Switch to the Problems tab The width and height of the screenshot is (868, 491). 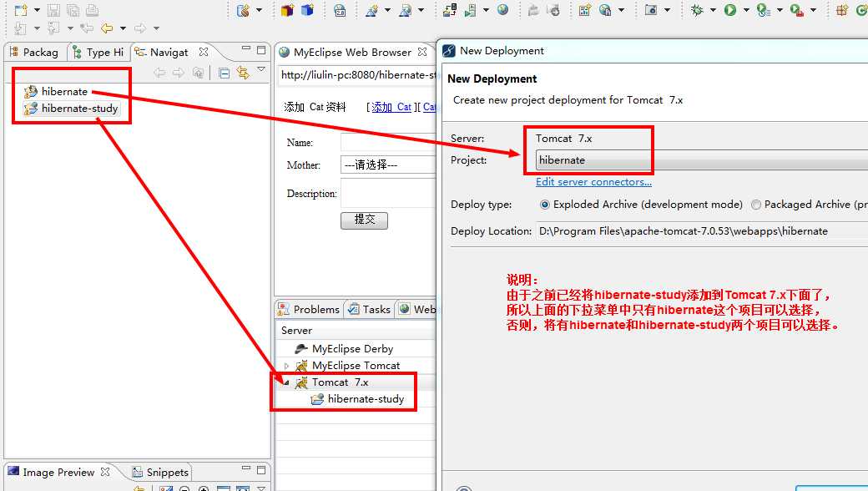(309, 310)
